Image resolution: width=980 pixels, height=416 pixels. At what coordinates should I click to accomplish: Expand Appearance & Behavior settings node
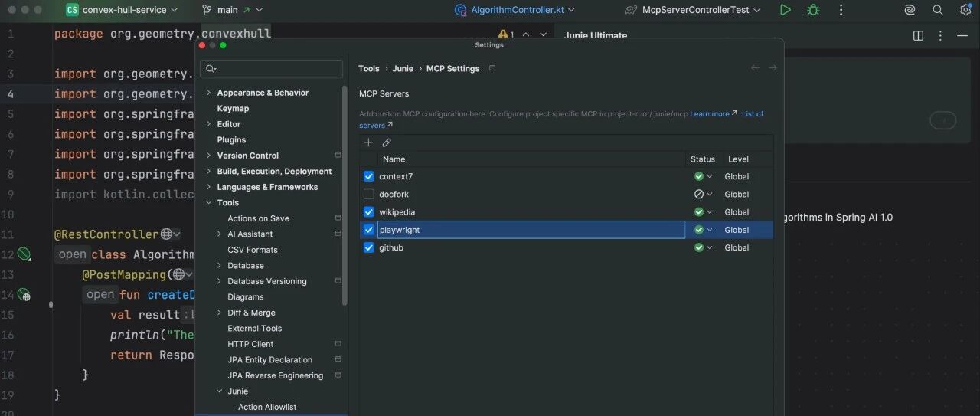click(x=209, y=93)
